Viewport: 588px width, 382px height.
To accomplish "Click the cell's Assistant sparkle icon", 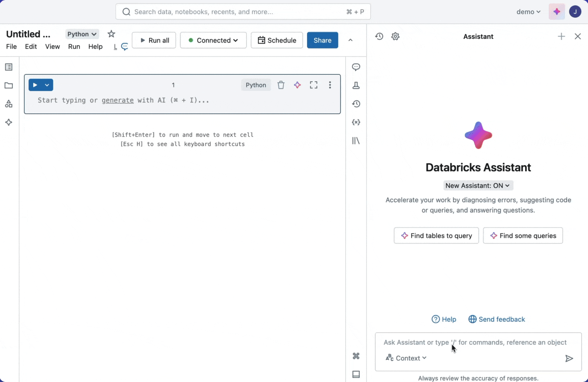I will 298,85.
